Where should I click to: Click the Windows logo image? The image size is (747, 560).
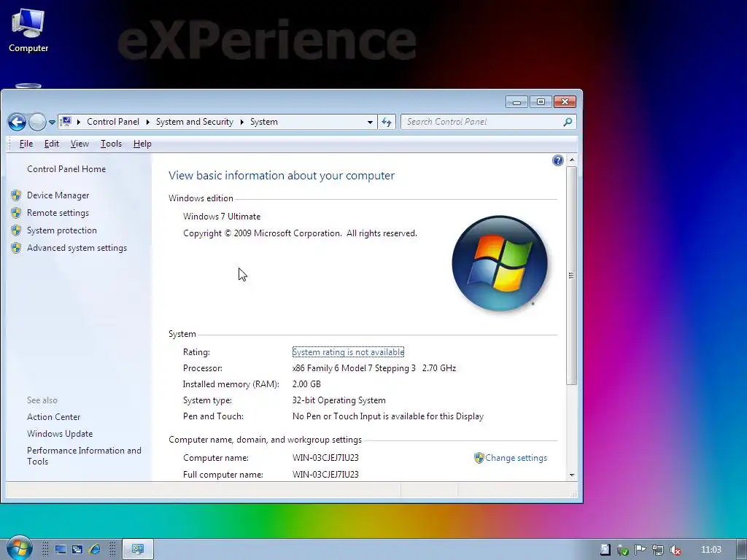coord(499,263)
